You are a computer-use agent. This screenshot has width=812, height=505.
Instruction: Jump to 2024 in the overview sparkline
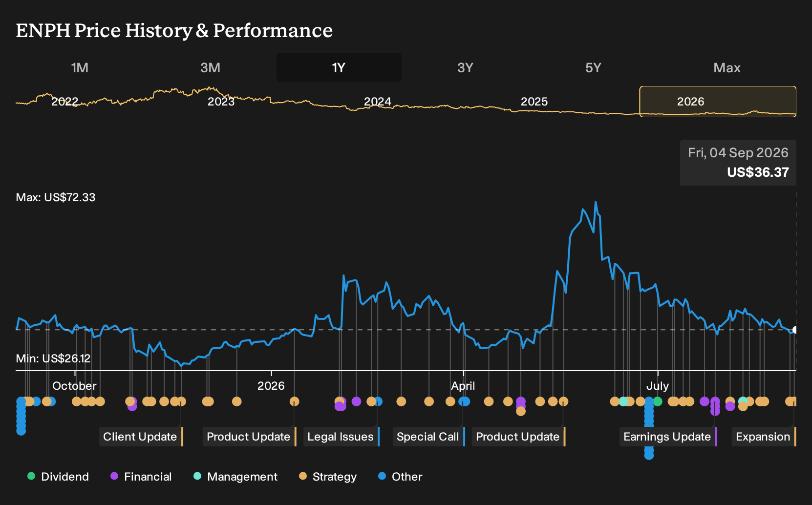[x=378, y=102]
